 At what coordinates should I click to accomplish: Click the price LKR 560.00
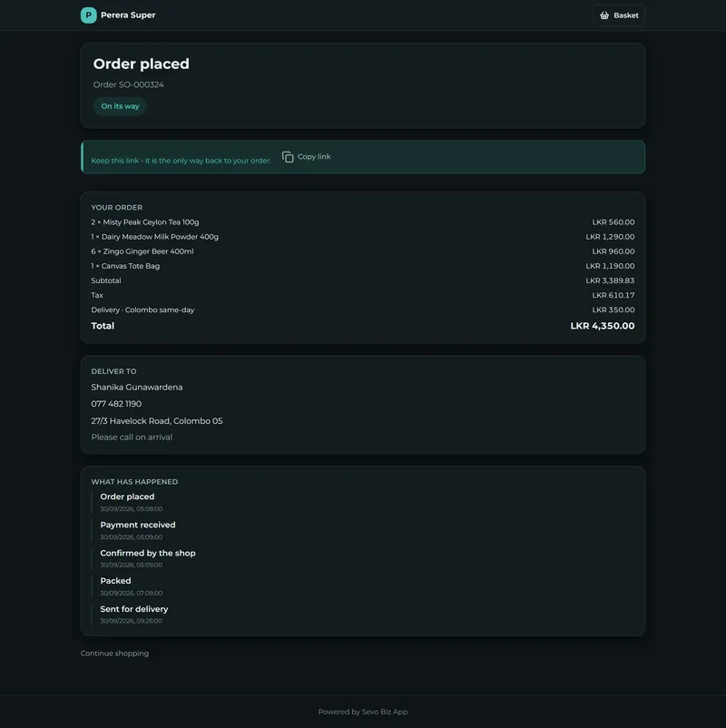point(613,222)
